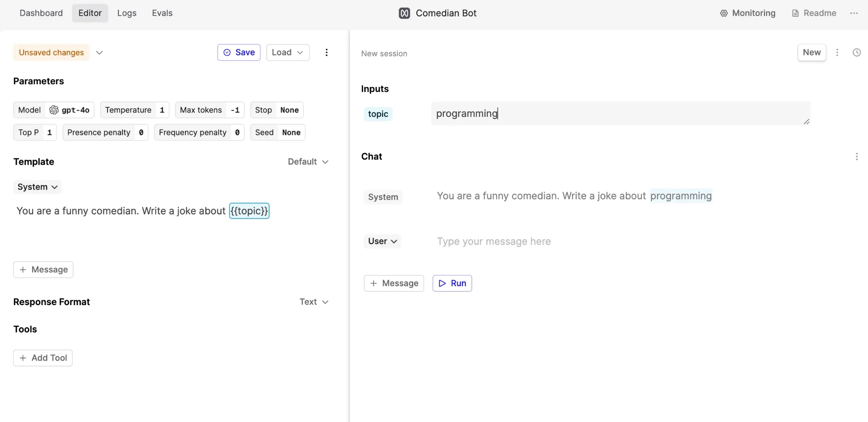Switch to the Dashboard tab

(x=41, y=13)
